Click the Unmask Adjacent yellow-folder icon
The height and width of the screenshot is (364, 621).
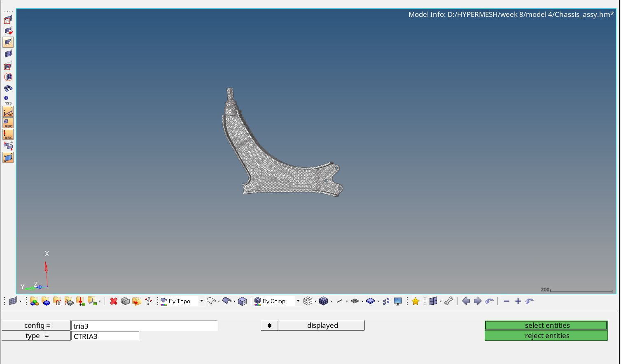click(136, 301)
